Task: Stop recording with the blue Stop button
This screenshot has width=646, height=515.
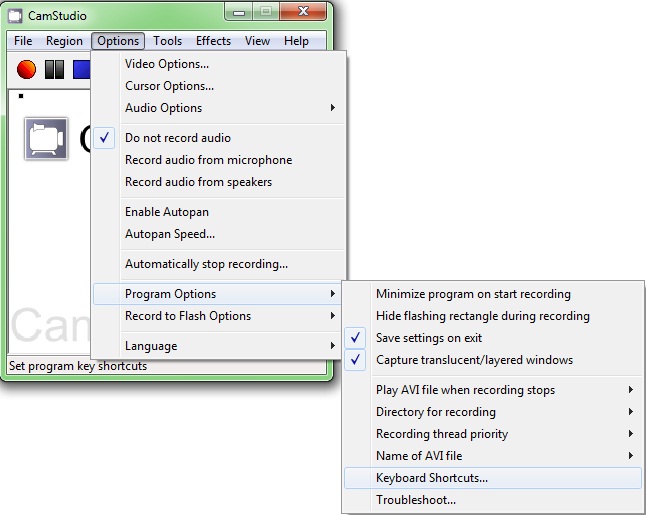Action: coord(82,69)
